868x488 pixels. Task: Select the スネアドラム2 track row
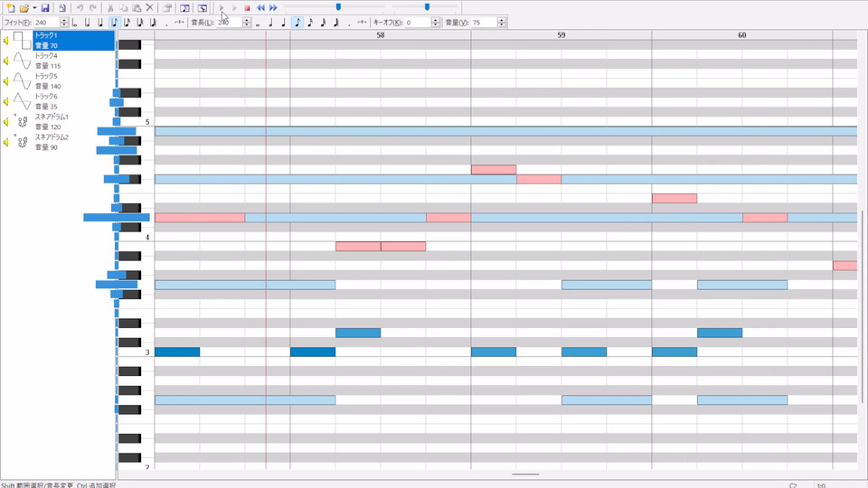click(73, 142)
